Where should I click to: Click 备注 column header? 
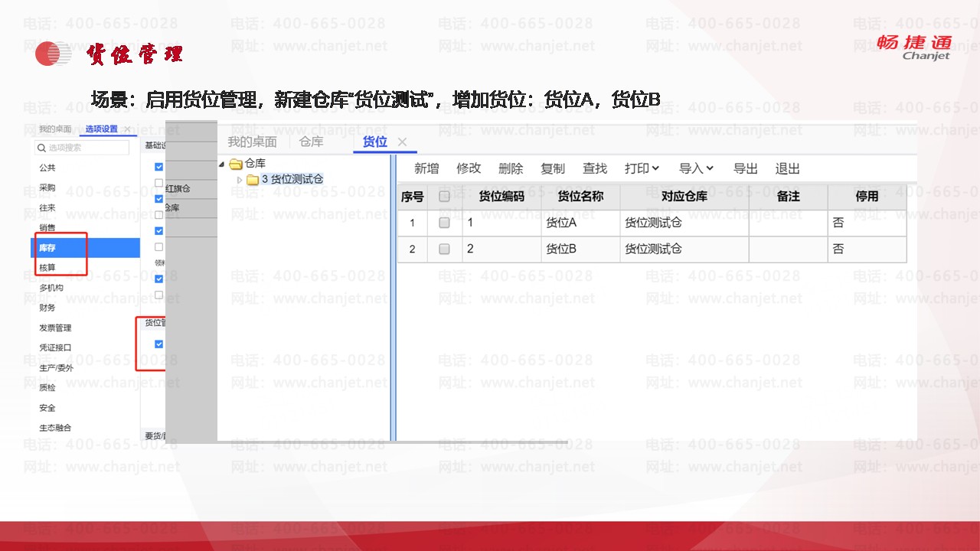tap(788, 197)
